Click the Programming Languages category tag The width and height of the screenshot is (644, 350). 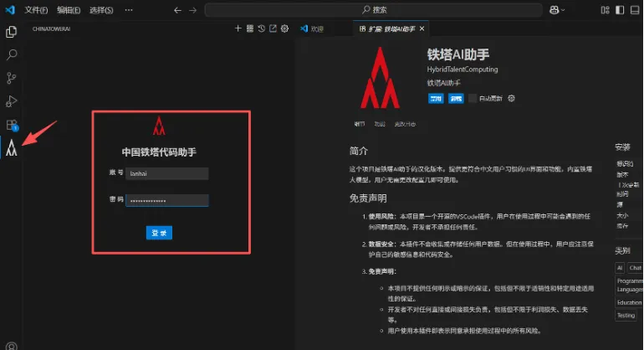(629, 285)
